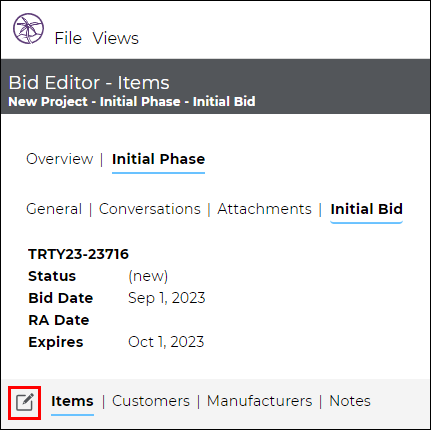431x430 pixels.
Task: Open the Customers section
Action: coord(151,401)
